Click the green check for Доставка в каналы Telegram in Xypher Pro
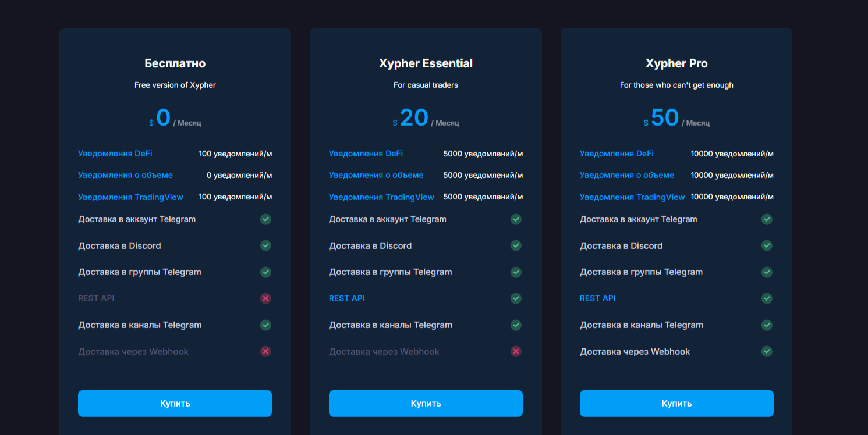Screen dimensions: 868x435 point(767,325)
